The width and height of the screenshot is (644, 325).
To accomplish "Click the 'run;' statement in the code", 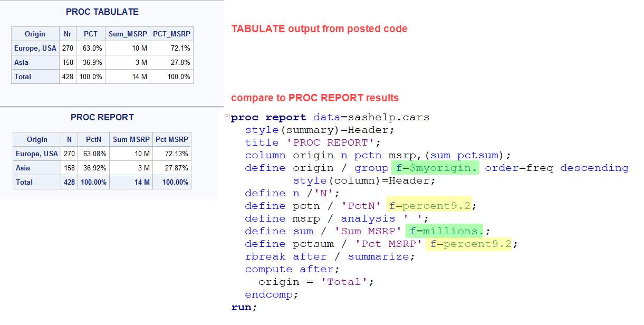I will point(244,307).
